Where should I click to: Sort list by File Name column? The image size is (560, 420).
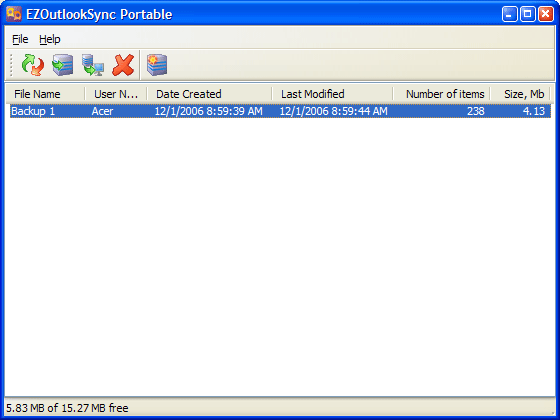coord(45,94)
